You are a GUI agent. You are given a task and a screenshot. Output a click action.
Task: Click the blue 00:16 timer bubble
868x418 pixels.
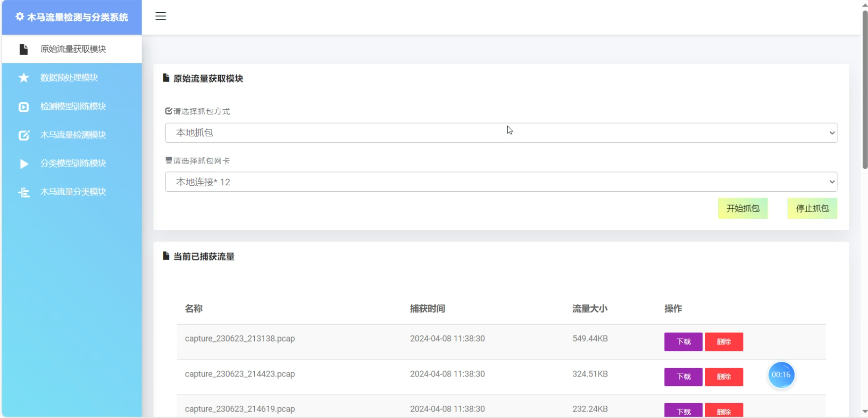781,375
